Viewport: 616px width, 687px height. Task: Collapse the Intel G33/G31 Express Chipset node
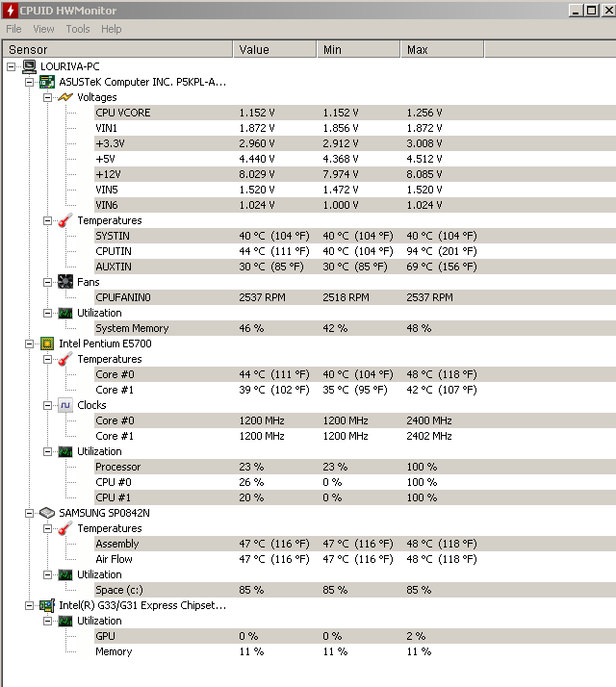(30, 605)
